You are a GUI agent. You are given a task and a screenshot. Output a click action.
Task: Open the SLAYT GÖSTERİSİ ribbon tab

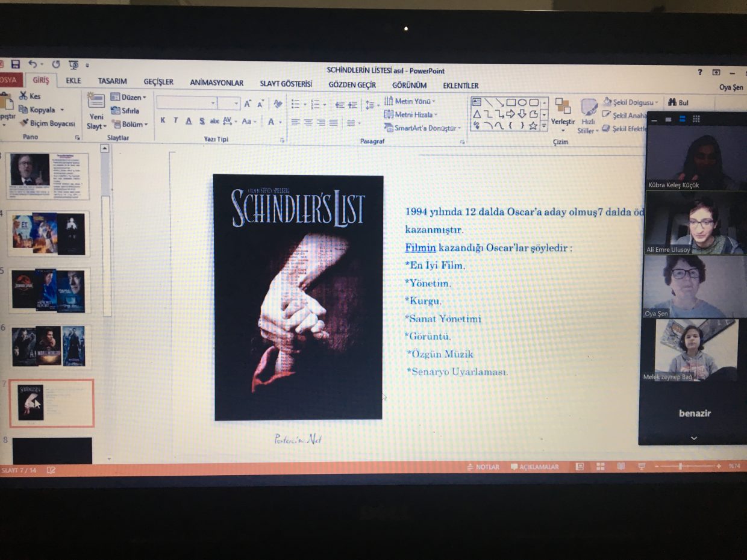286,84
